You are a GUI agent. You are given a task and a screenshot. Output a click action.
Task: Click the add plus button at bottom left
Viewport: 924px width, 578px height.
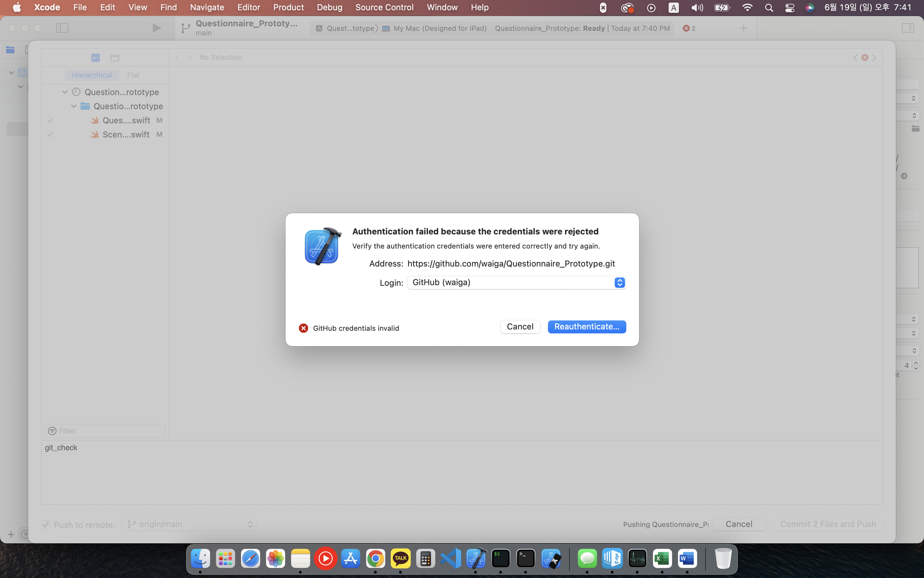[11, 534]
